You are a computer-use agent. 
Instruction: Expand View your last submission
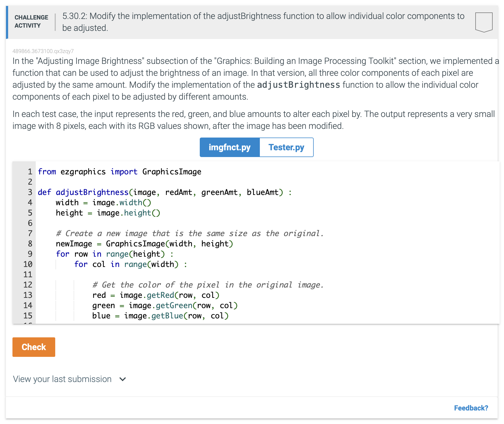(62, 379)
